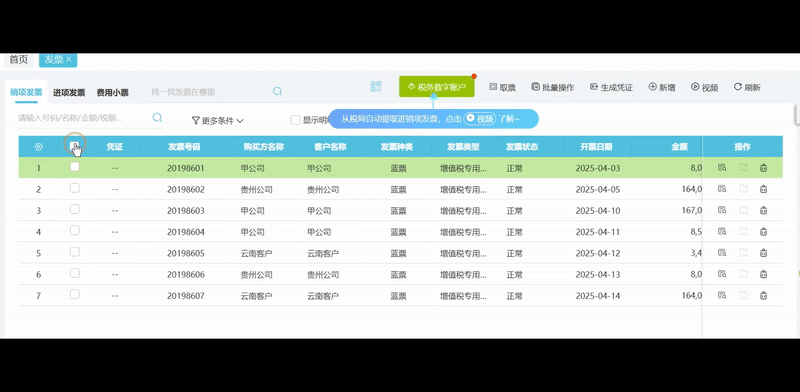Delete invoice 20198606 with trash icon
This screenshot has height=392, width=800.
pos(763,274)
